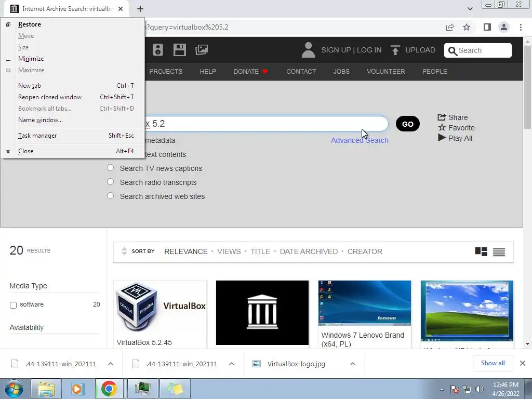Viewport: 532px width, 399px height.
Task: Expand options for first .44-139111-win download
Action: (x=111, y=364)
